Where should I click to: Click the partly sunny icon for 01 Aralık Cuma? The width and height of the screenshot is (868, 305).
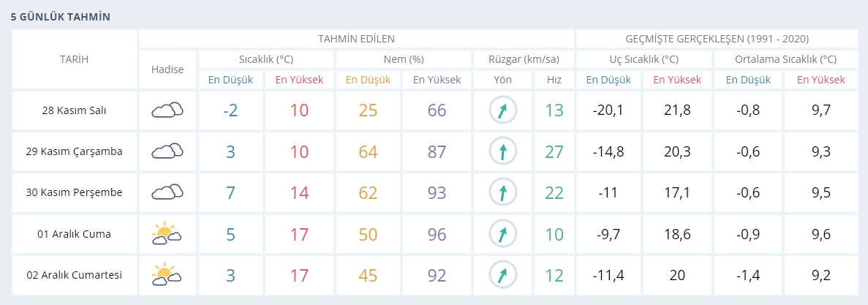point(167,233)
